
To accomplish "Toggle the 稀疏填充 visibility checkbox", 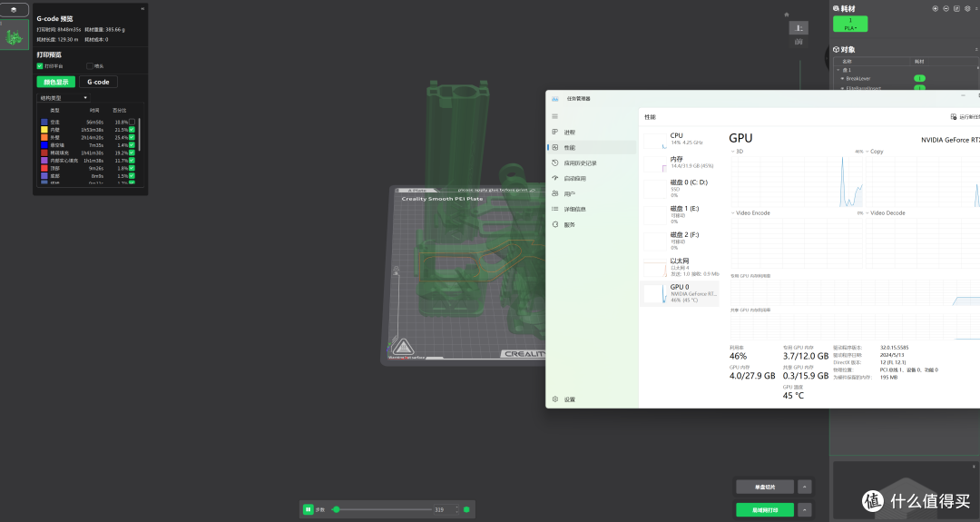I will pos(132,153).
